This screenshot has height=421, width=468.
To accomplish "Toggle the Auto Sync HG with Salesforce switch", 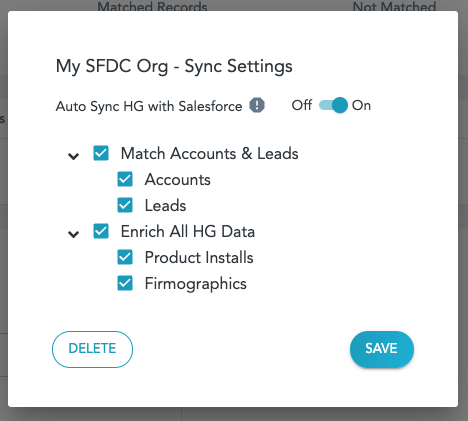I will 333,105.
